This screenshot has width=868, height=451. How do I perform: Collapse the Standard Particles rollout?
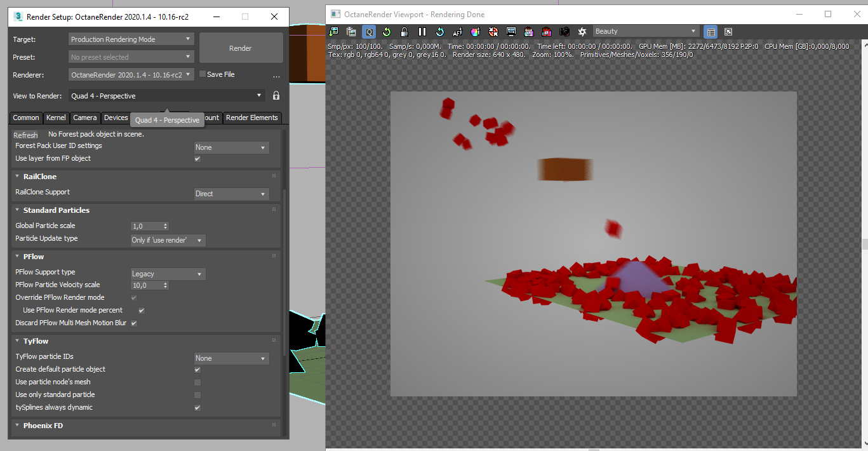coord(56,210)
